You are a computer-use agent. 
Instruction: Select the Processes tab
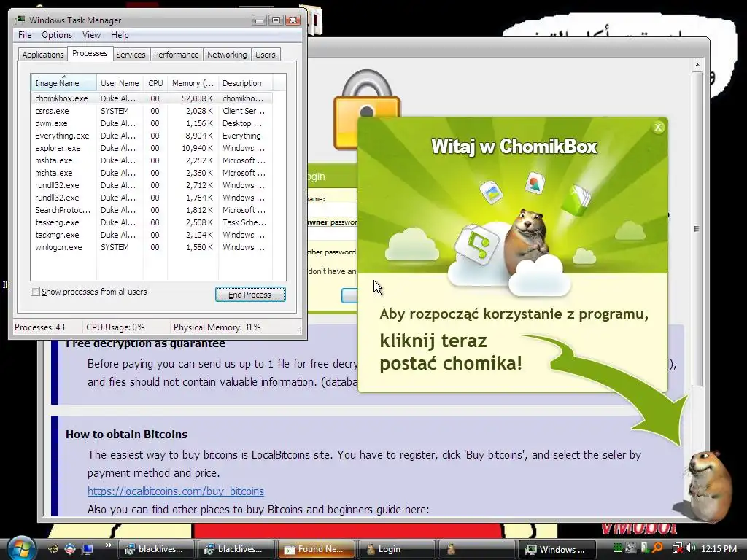(90, 53)
